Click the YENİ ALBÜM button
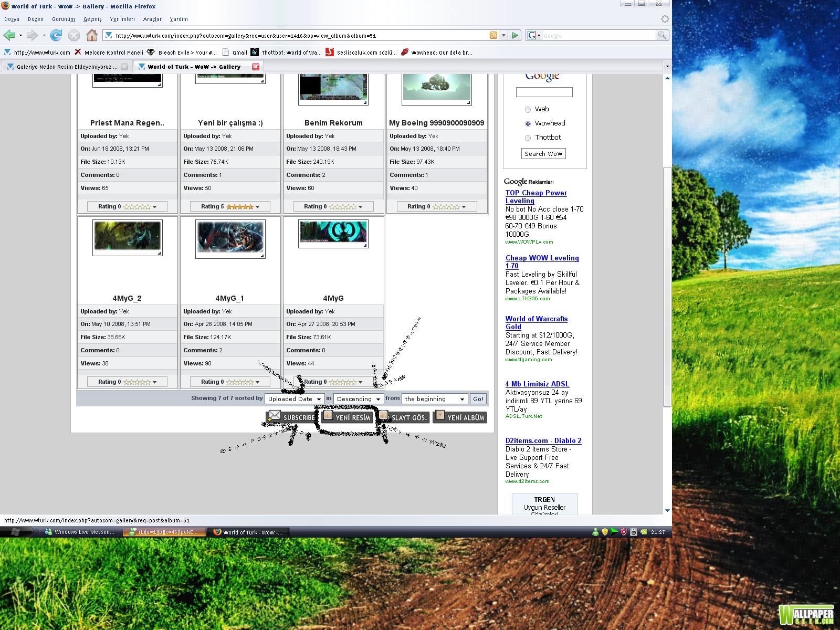This screenshot has height=630, width=840. (x=459, y=417)
